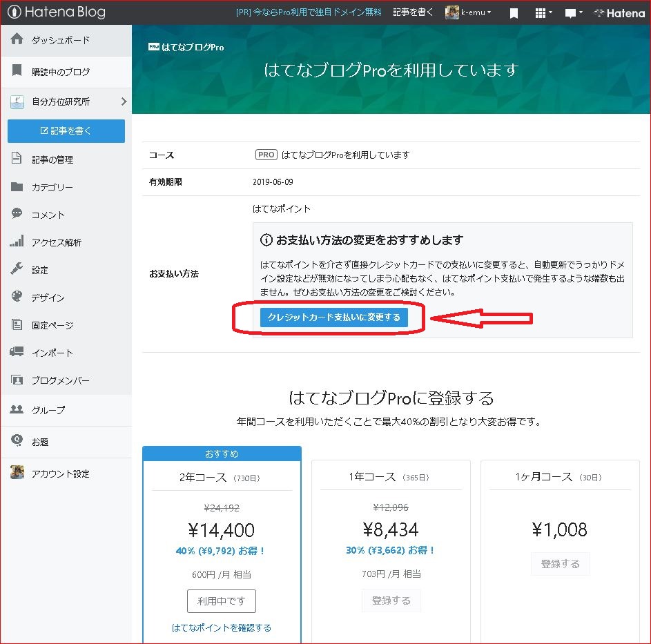The width and height of the screenshot is (651, 644).
Task: Click the Hatena logo in top right
Action: (619, 13)
